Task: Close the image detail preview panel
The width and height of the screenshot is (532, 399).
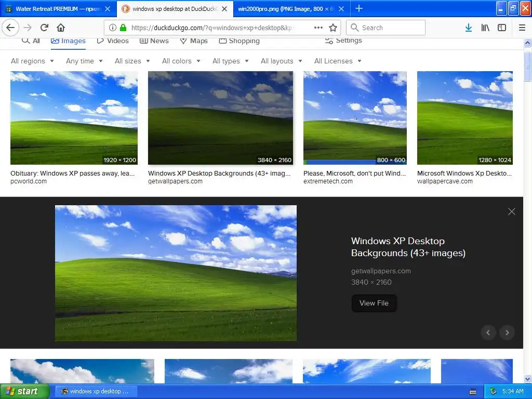Action: point(512,212)
